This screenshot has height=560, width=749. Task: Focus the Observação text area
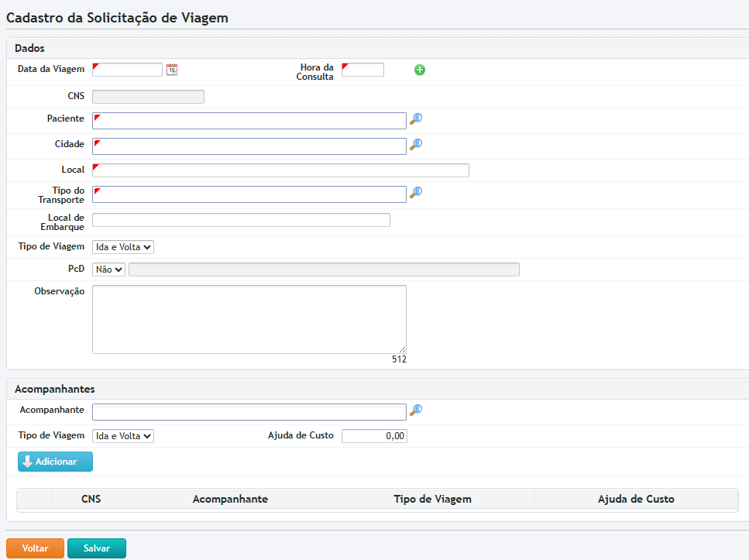249,319
